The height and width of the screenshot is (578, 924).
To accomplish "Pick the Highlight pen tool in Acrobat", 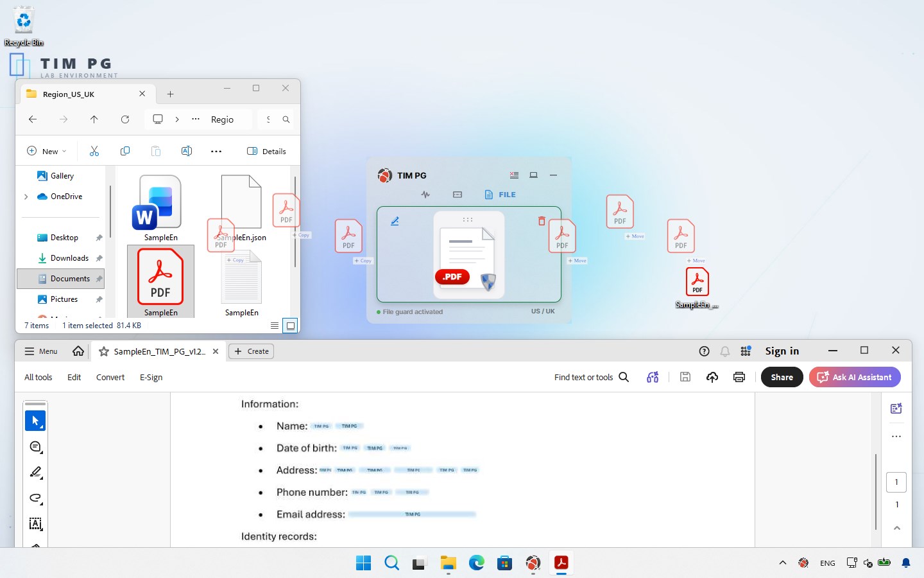I will pyautogui.click(x=35, y=472).
